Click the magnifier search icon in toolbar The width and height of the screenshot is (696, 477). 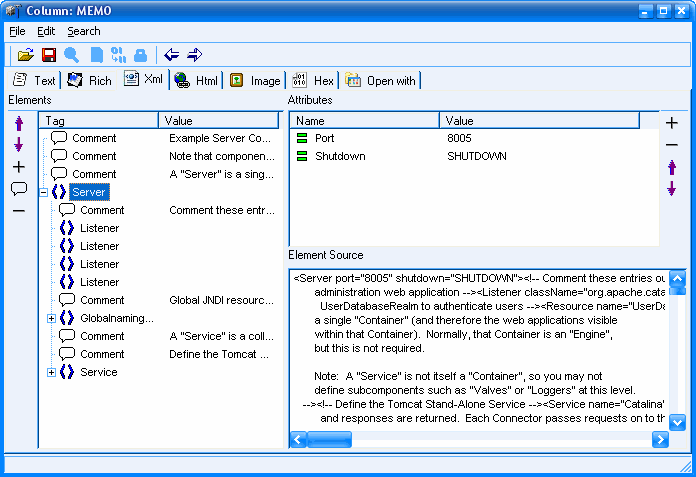72,55
